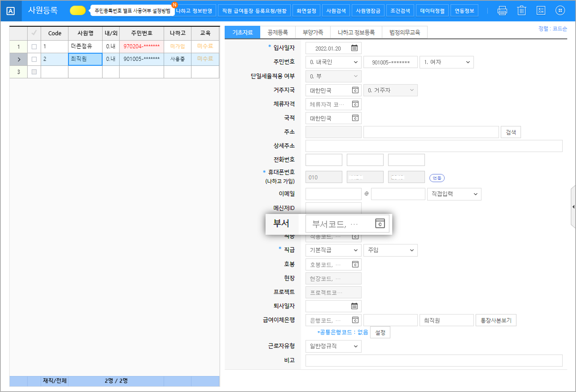This screenshot has width=576, height=392.
Task: Click the trash can delete icon
Action: pyautogui.click(x=521, y=11)
